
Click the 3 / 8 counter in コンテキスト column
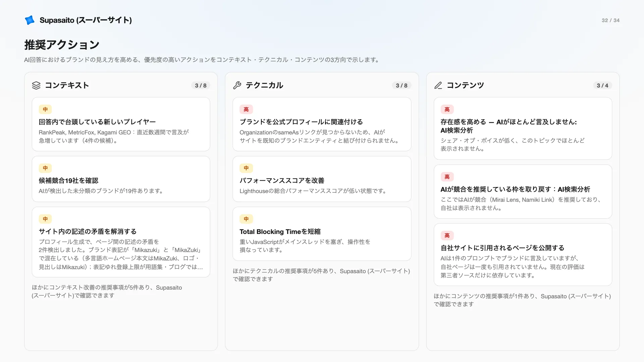tap(201, 85)
